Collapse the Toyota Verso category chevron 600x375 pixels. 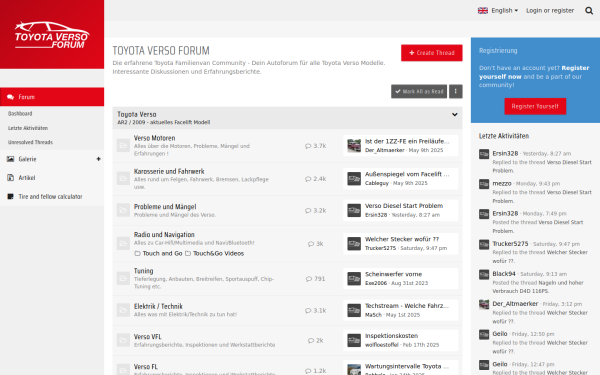pos(455,114)
